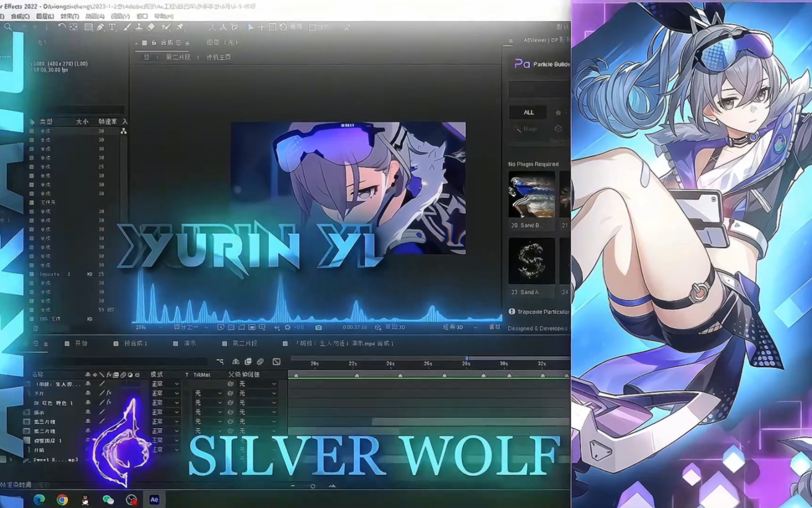
Task: Toggle Hide Shy Layers timeline icon
Action: (x=236, y=362)
